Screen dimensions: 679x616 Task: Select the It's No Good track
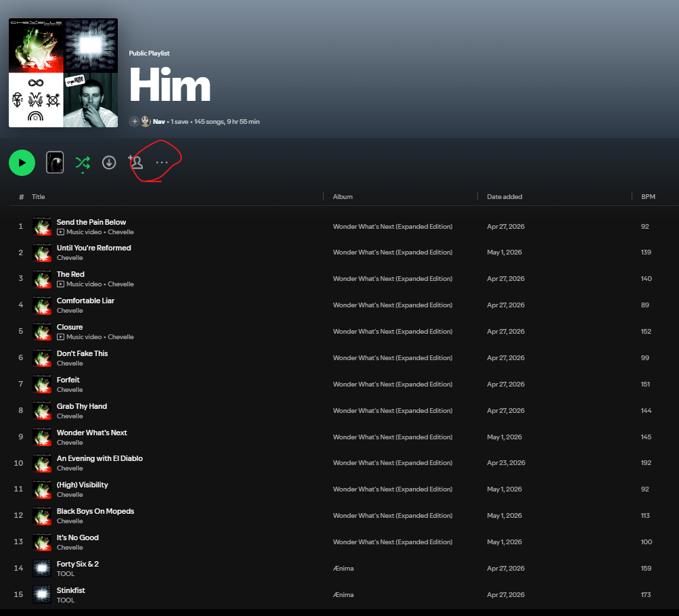78,537
